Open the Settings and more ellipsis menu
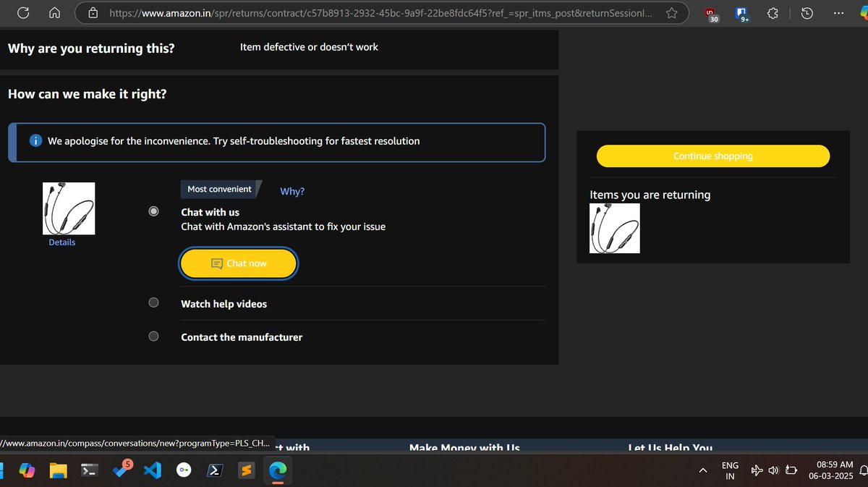868x487 pixels. pos(838,13)
